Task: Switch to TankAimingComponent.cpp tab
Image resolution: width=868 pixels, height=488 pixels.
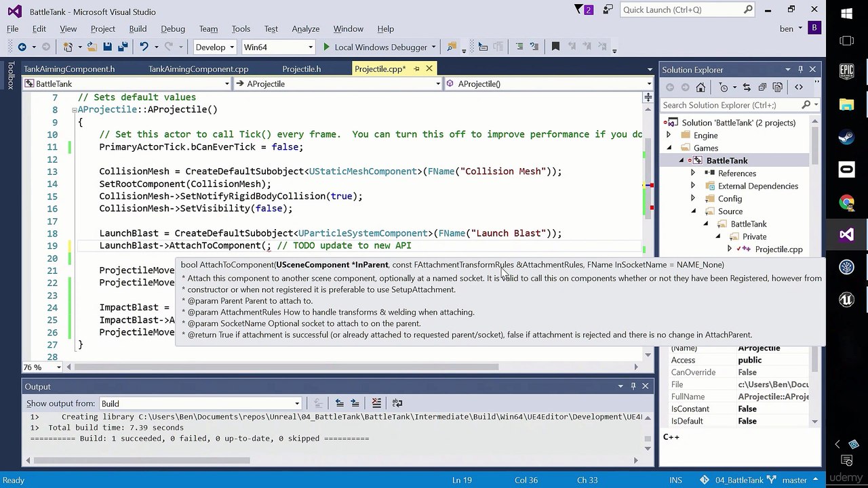Action: click(199, 68)
